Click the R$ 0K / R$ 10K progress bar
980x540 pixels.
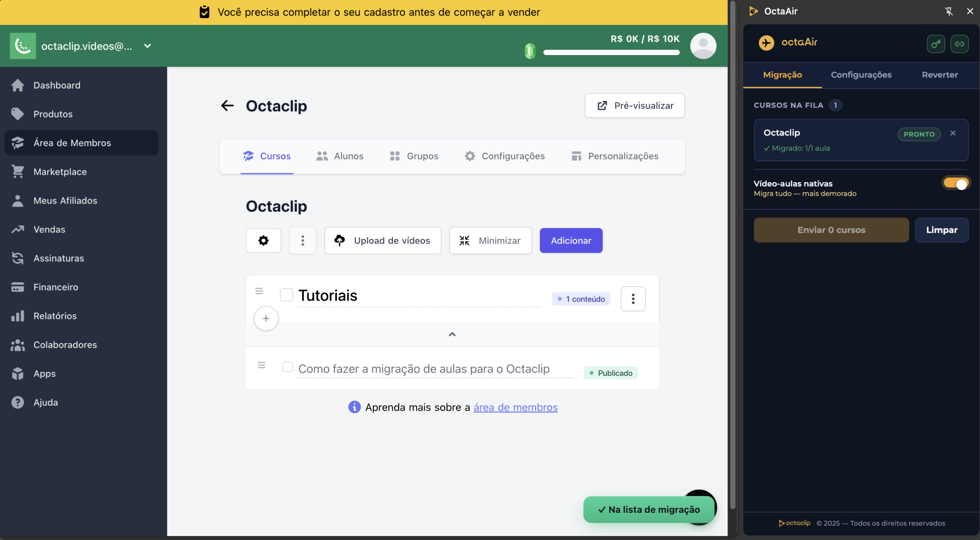(x=611, y=52)
